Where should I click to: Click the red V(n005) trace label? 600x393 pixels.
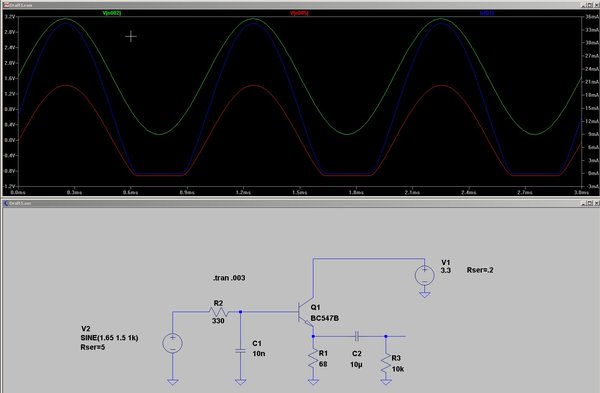coord(299,13)
